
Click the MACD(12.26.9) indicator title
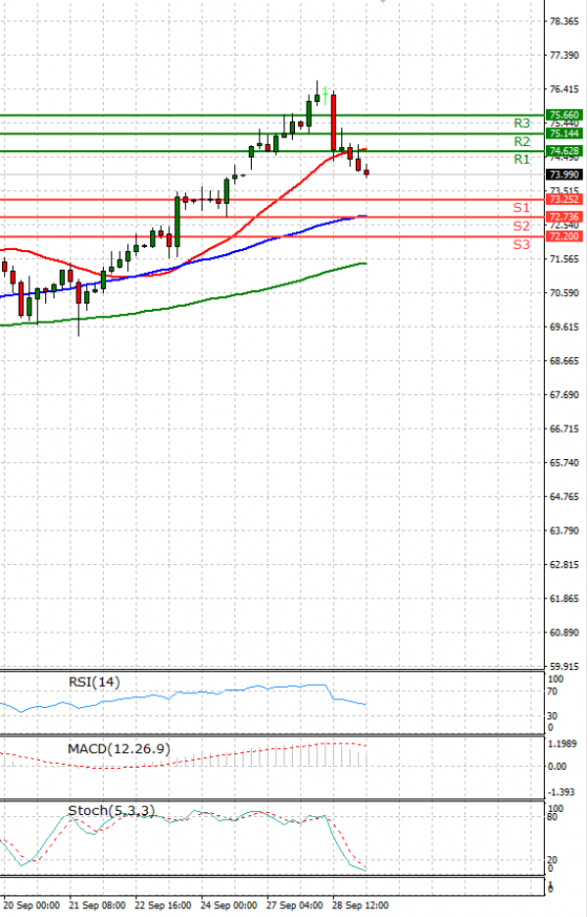(x=119, y=748)
